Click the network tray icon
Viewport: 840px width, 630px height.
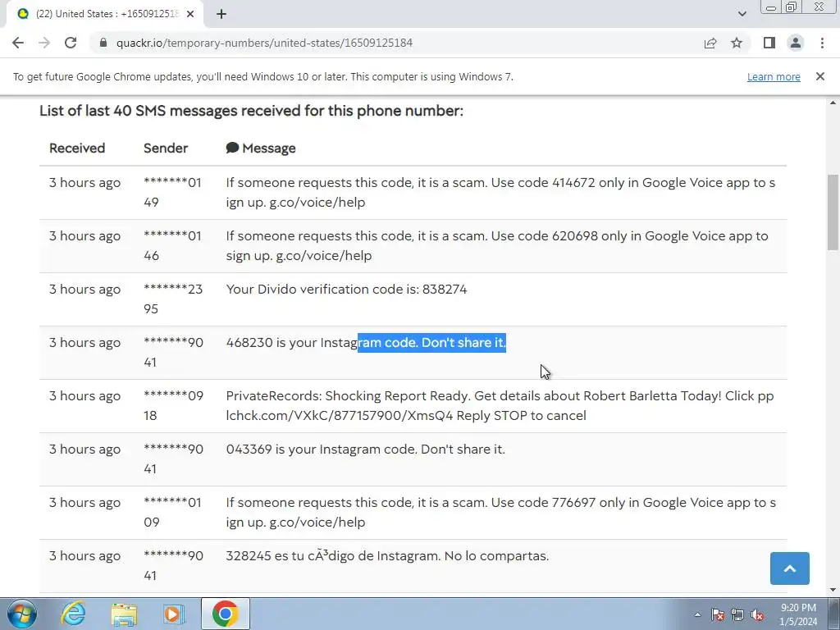[x=737, y=614]
